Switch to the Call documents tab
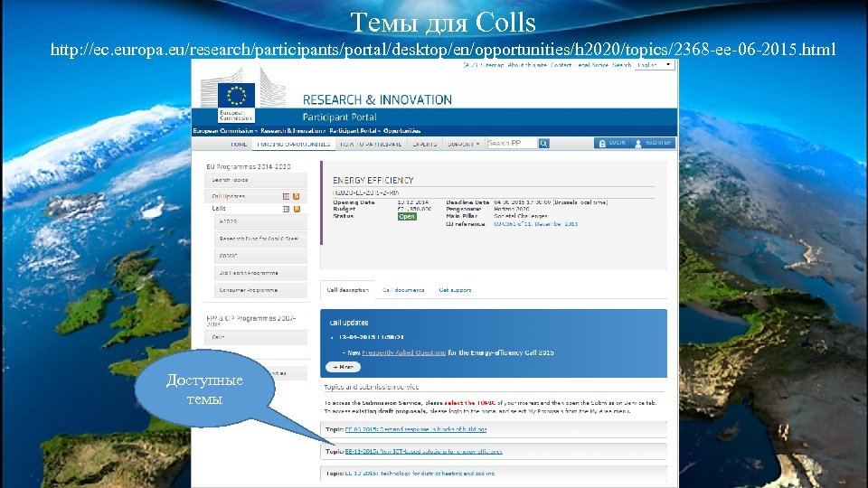The image size is (868, 488). point(403,290)
